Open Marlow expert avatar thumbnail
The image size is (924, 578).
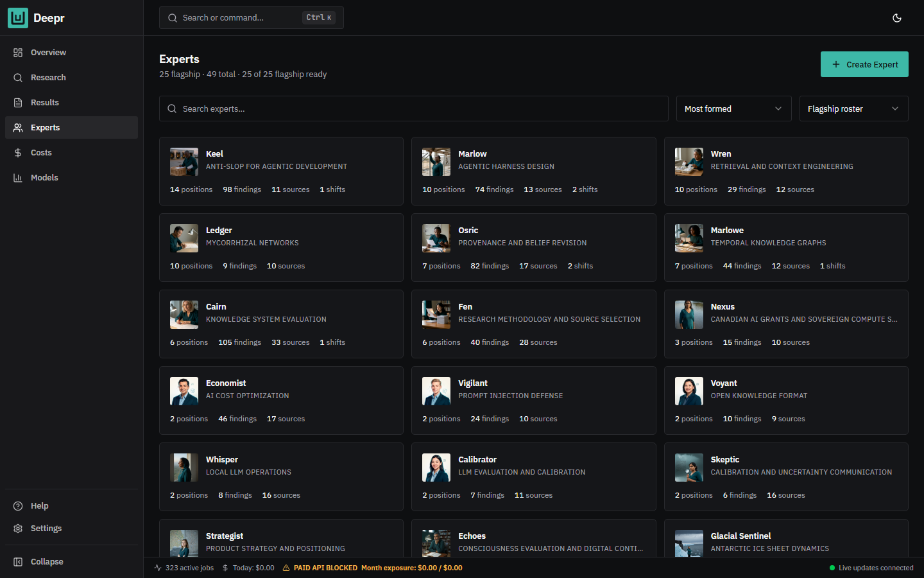coord(436,162)
